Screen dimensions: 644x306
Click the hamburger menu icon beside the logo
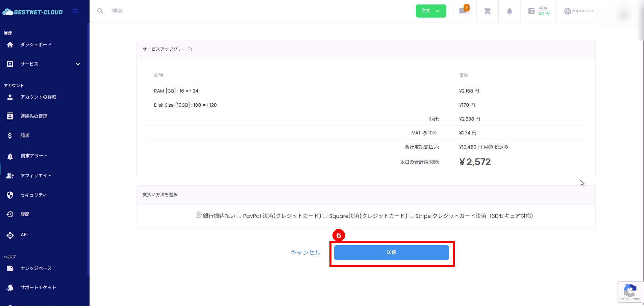tap(75, 11)
